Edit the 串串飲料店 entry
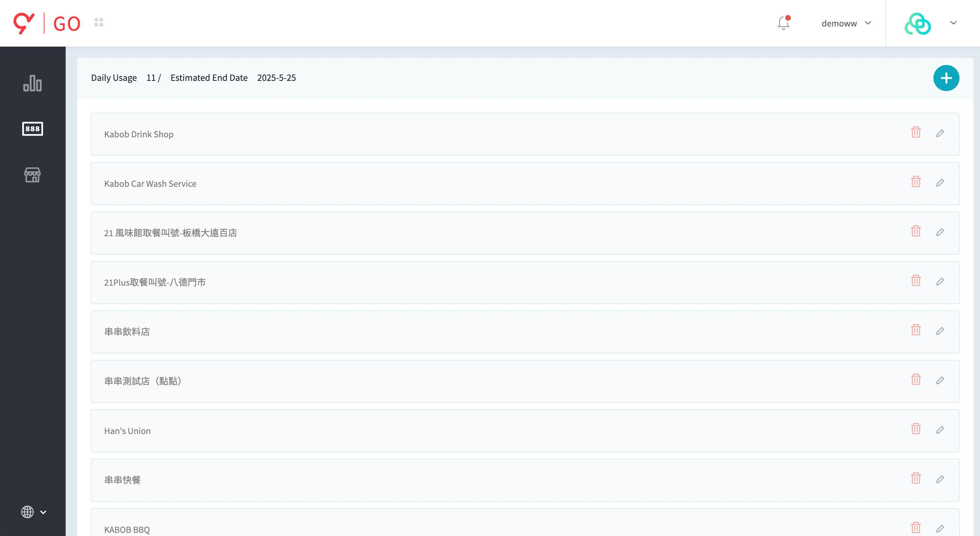Viewport: 980px width, 536px height. (940, 331)
